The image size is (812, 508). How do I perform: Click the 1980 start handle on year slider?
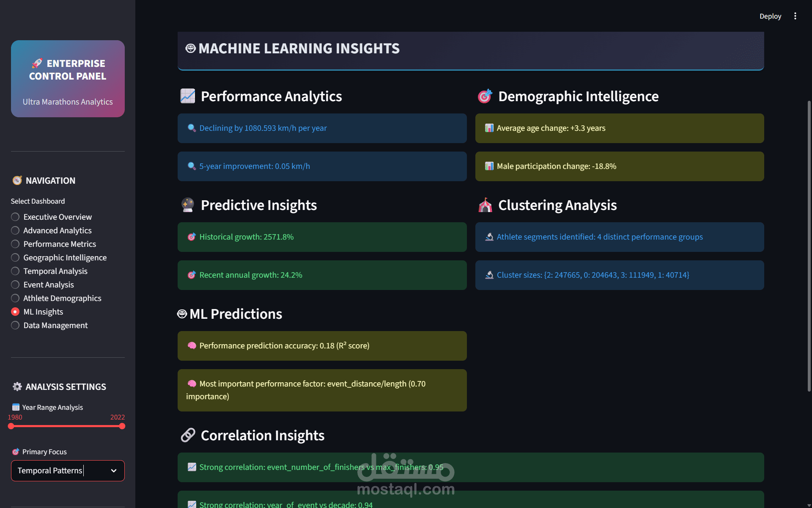11,426
